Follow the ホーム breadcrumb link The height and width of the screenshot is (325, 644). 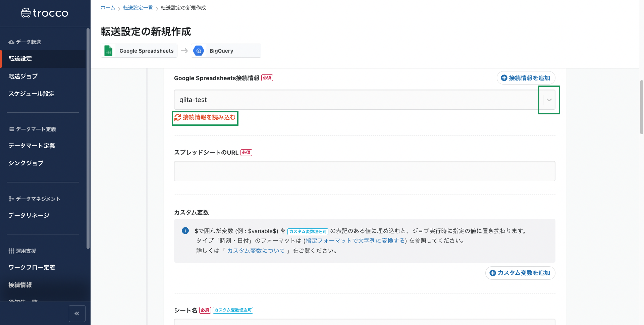pyautogui.click(x=108, y=8)
